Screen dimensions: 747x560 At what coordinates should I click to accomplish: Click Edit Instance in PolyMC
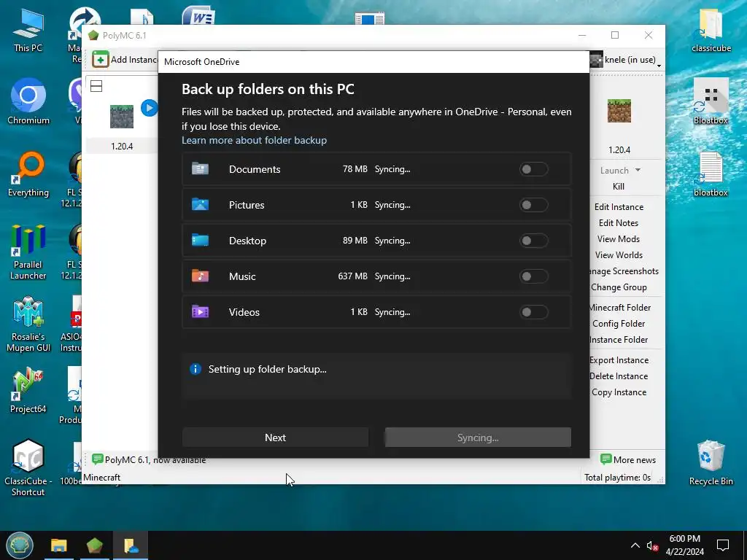(x=619, y=206)
